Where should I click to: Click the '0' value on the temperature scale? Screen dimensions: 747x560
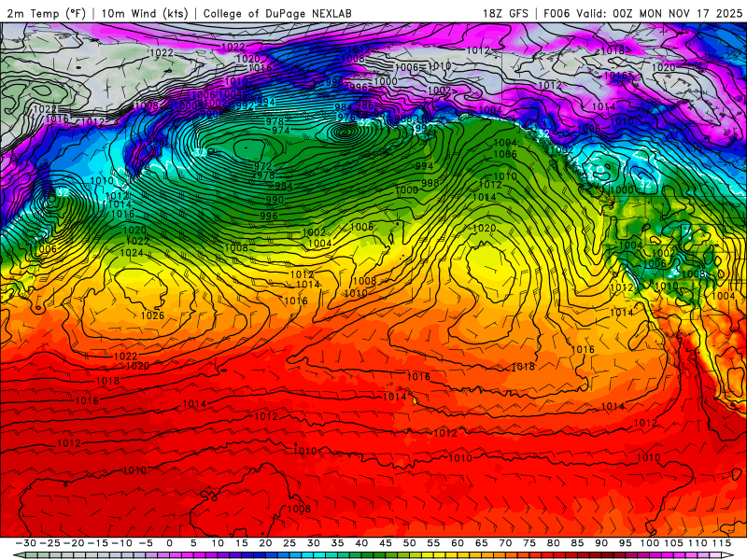coord(170,543)
